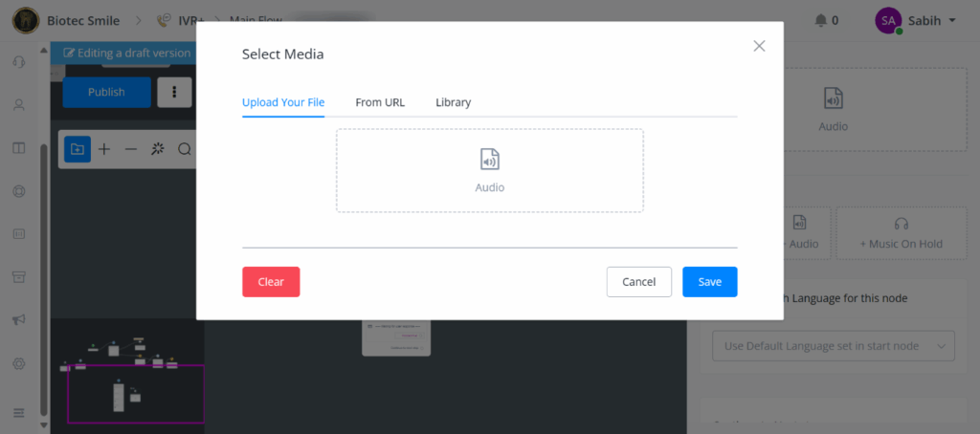Viewport: 980px width, 434px height.
Task: Click the search magnifier icon on canvas toolbar
Action: pyautogui.click(x=185, y=149)
